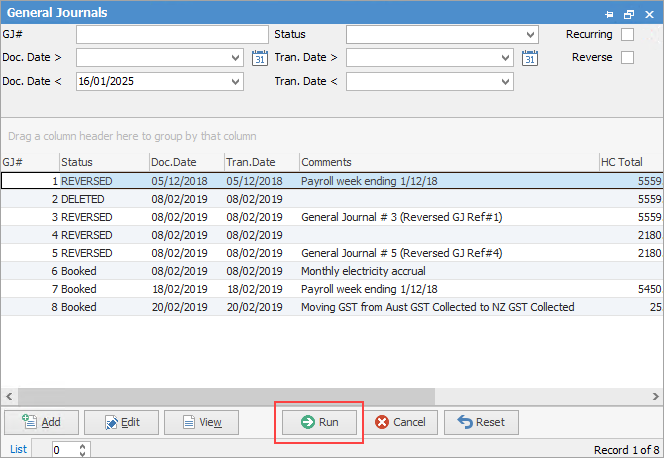Sort by the Status column header
The height and width of the screenshot is (458, 664).
pos(103,161)
